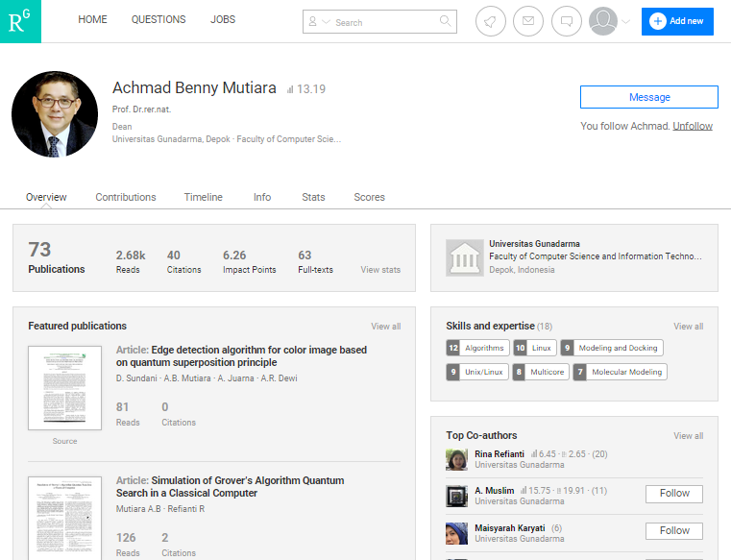Follow Maisyarah Karyati

[x=674, y=530]
